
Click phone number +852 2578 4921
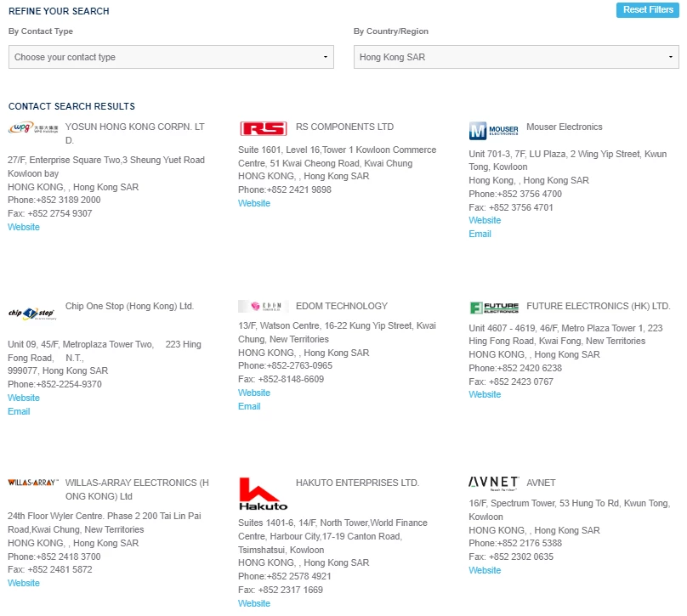[299, 577]
